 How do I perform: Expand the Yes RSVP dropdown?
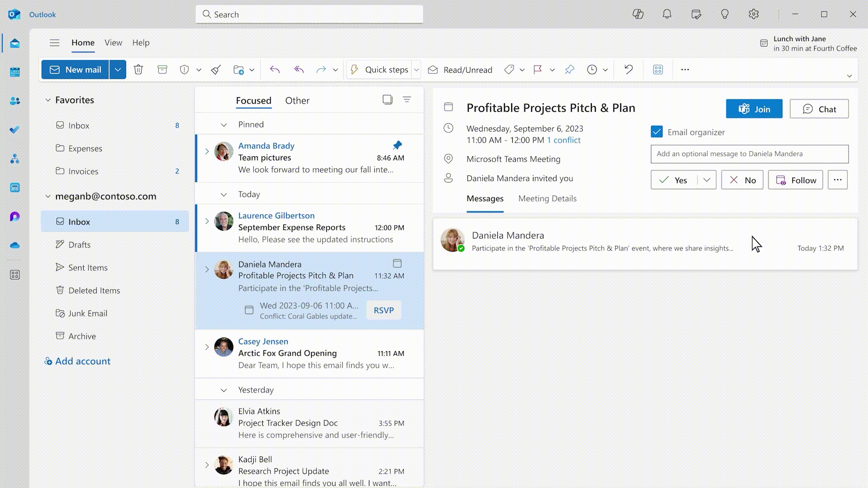coord(706,180)
